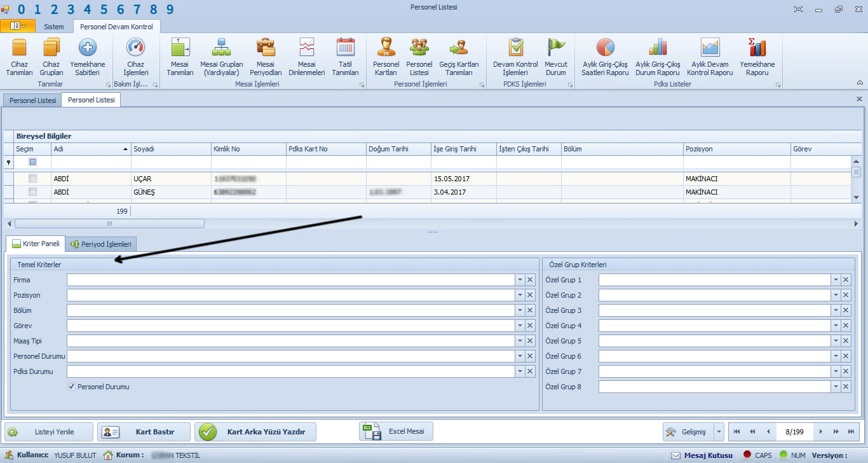
Task: Open Aylık Giriş-Çıkış Saatleri Raporu
Action: (605, 57)
